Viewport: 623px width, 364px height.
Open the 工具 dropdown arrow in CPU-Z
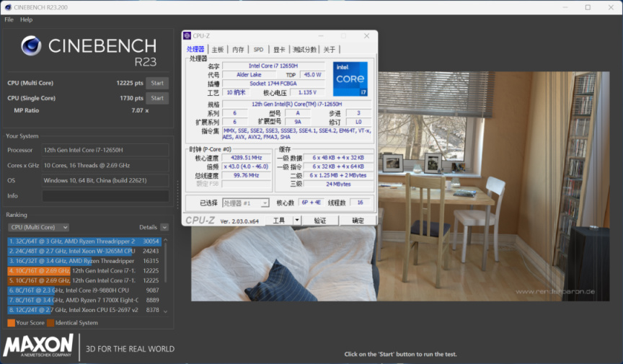(x=297, y=221)
